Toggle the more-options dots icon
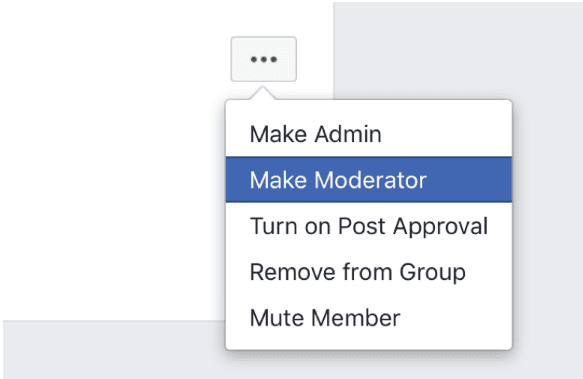 click(x=264, y=60)
